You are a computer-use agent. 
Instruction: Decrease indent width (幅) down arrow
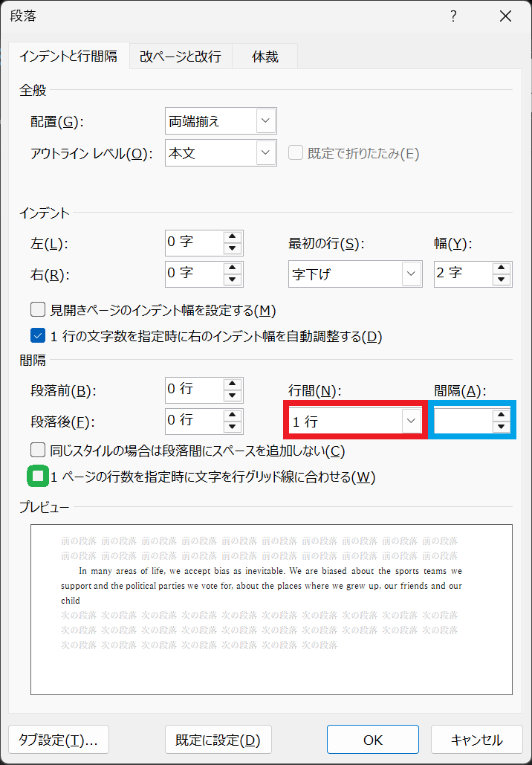click(502, 280)
